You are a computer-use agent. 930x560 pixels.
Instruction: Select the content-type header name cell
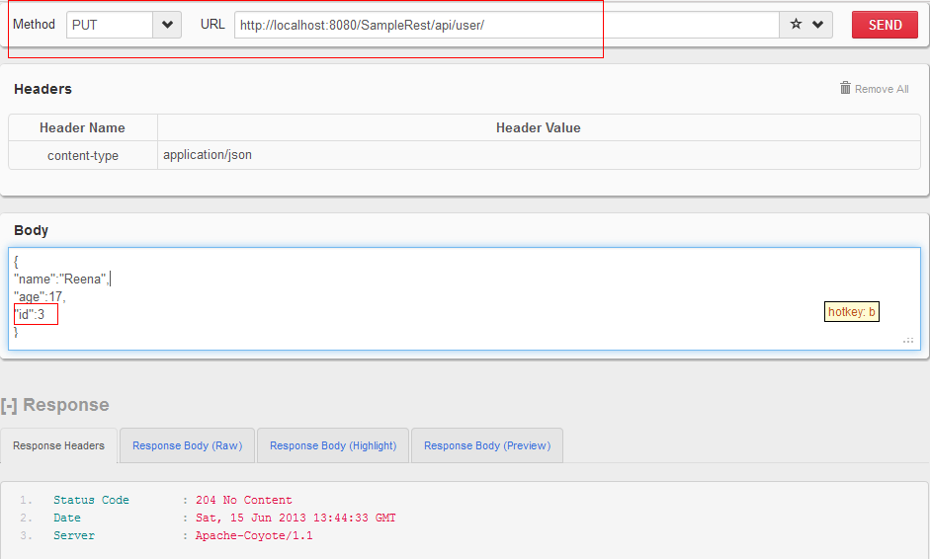[83, 155]
